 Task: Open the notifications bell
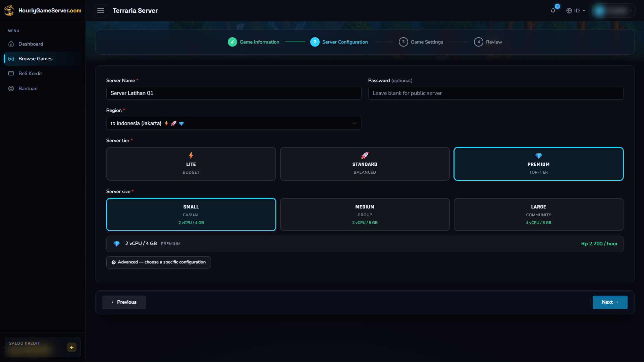[553, 10]
